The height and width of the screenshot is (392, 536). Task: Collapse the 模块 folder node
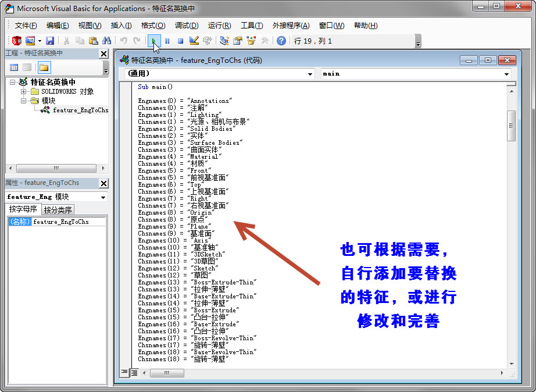[x=23, y=101]
